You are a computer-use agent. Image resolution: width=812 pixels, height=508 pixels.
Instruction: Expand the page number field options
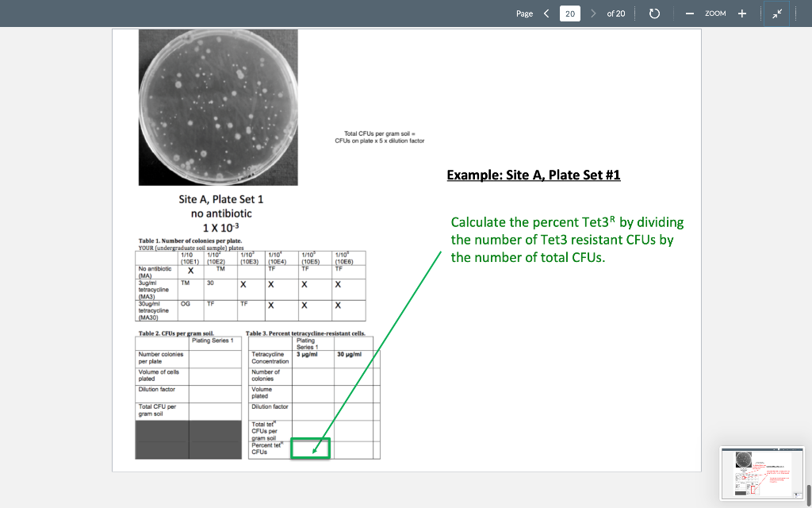pyautogui.click(x=569, y=13)
